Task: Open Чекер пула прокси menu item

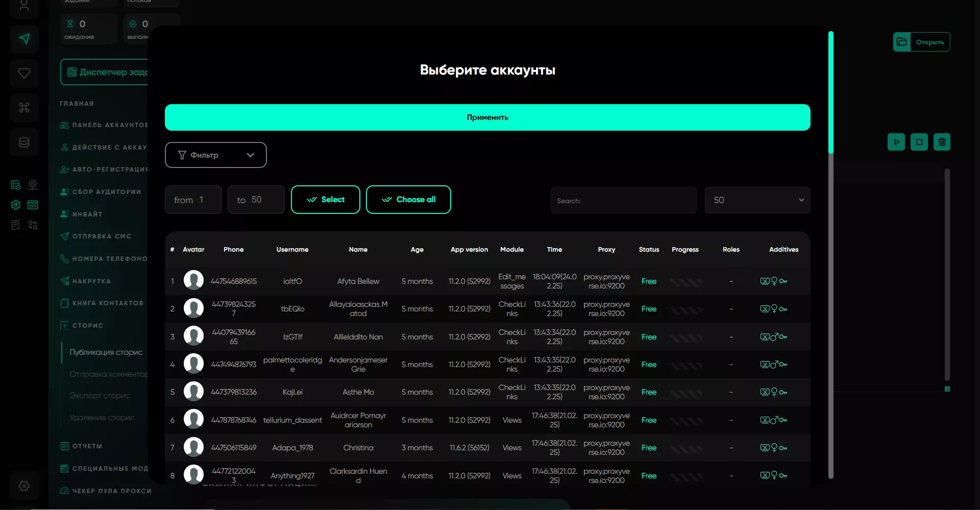Action: point(106,491)
